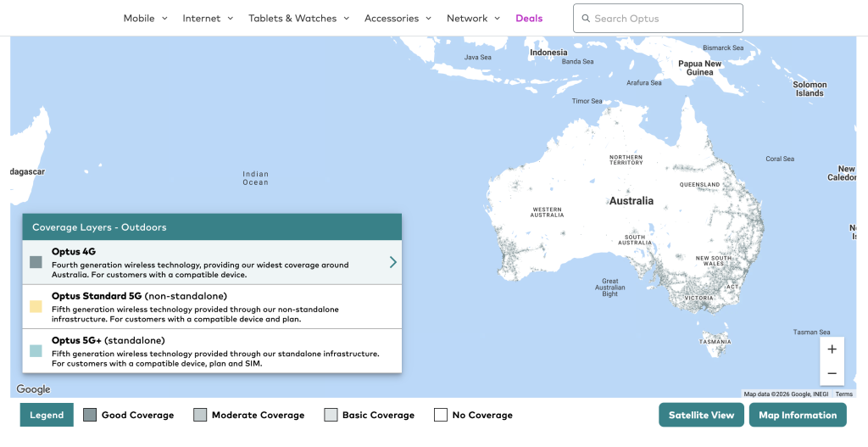Go to Deals page

coord(529,19)
